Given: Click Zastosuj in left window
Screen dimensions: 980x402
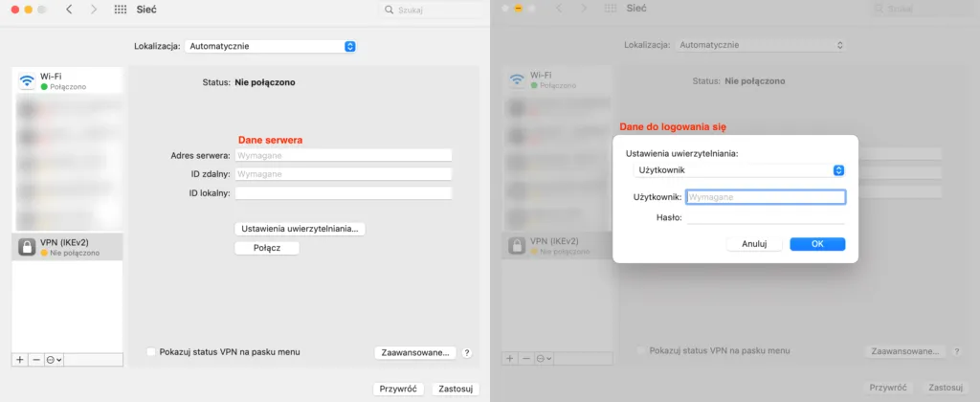Looking at the screenshot, I should point(456,389).
